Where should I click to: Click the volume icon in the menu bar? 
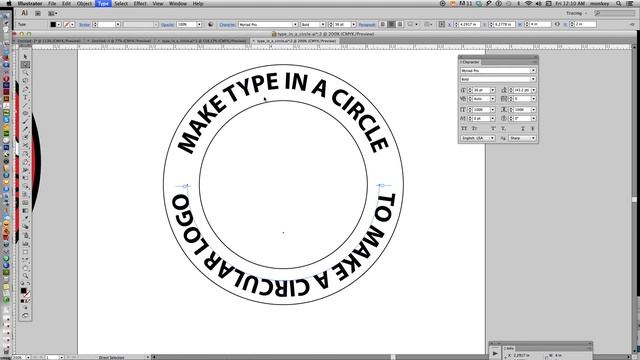pos(539,3)
